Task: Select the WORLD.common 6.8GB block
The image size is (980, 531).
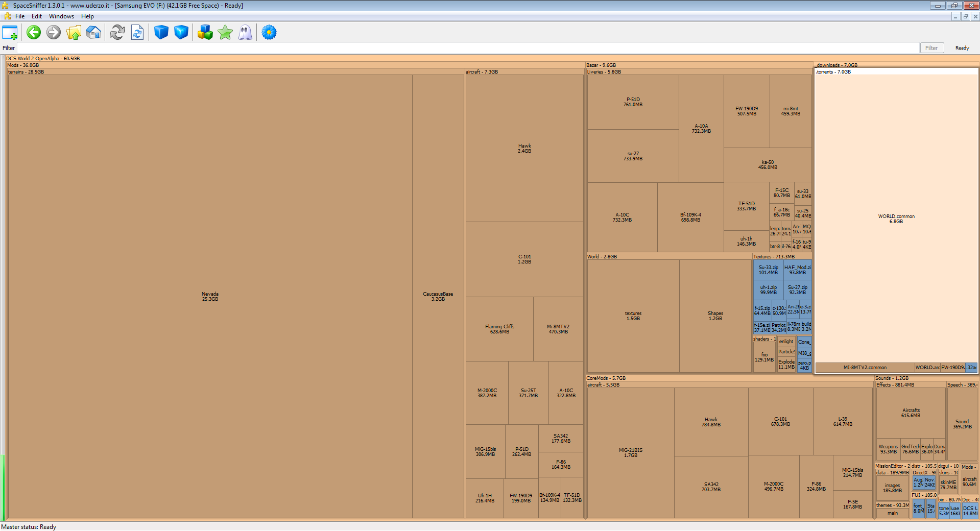Action: tap(896, 219)
